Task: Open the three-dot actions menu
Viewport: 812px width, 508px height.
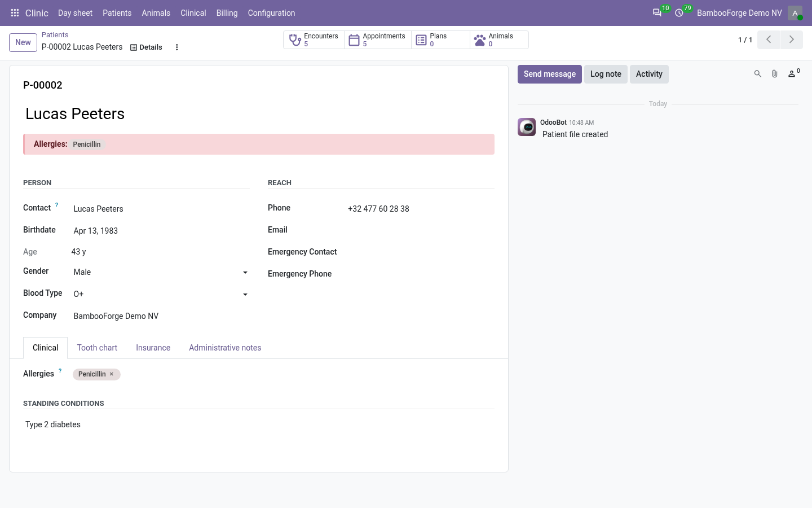Action: [x=177, y=47]
